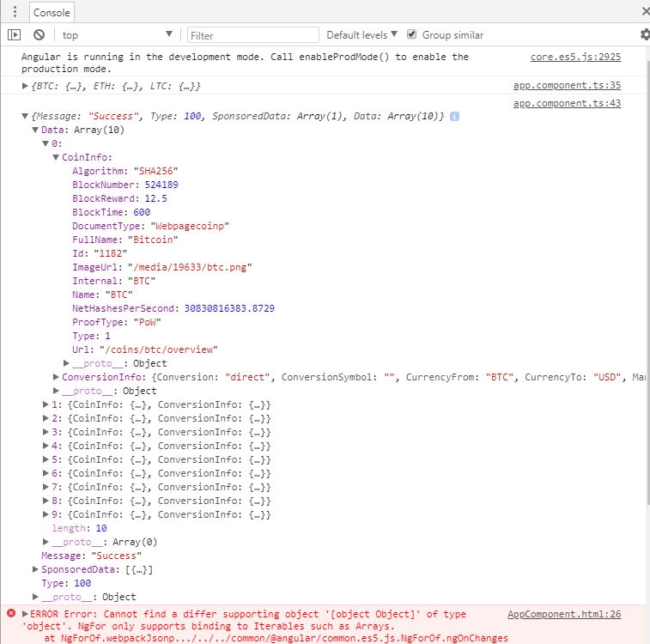Expand array item 4
Viewport: 650px width, 644px height.
[x=46, y=446]
